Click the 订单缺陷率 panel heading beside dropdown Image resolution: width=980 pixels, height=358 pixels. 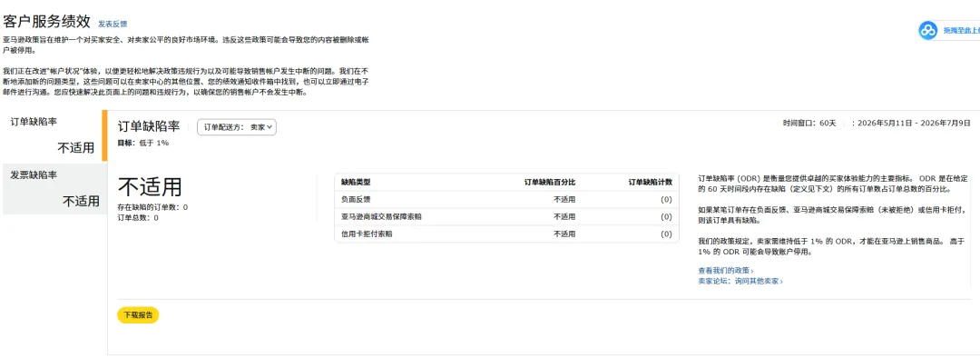[149, 126]
